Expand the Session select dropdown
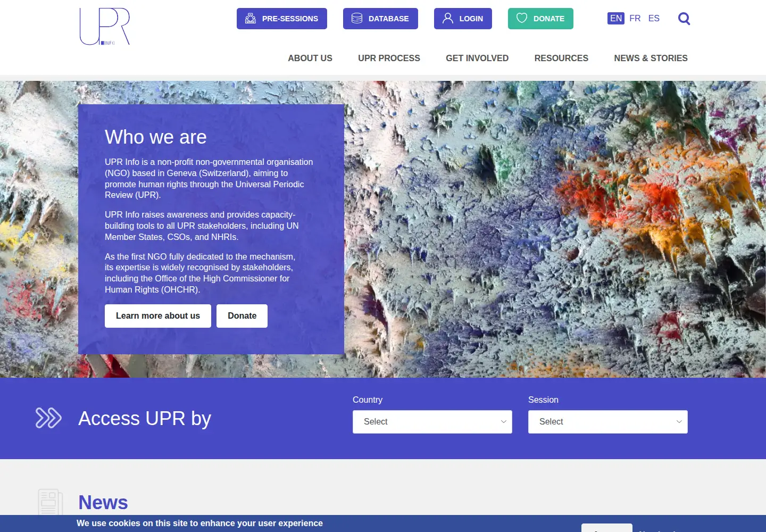The width and height of the screenshot is (766, 532). pos(608,422)
